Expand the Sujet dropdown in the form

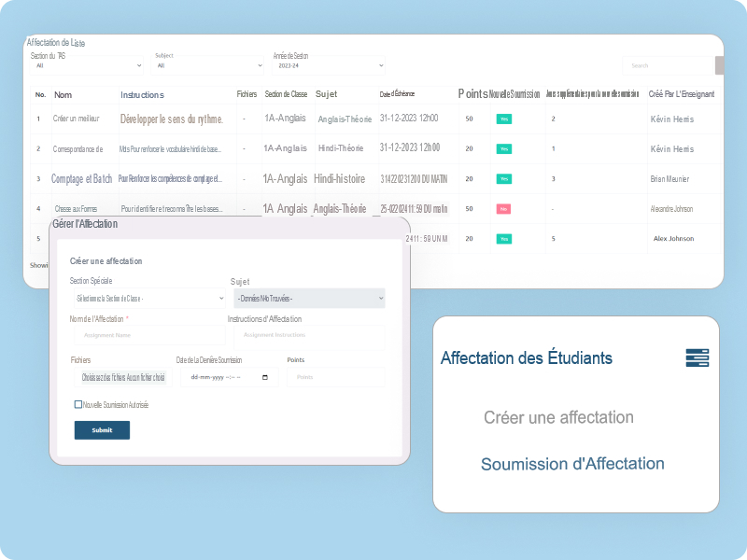pos(307,298)
